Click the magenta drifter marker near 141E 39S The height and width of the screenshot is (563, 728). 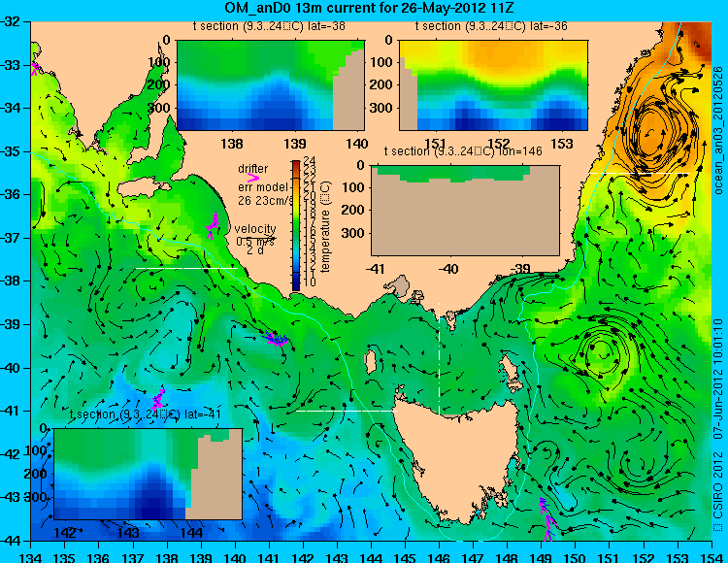point(276,340)
